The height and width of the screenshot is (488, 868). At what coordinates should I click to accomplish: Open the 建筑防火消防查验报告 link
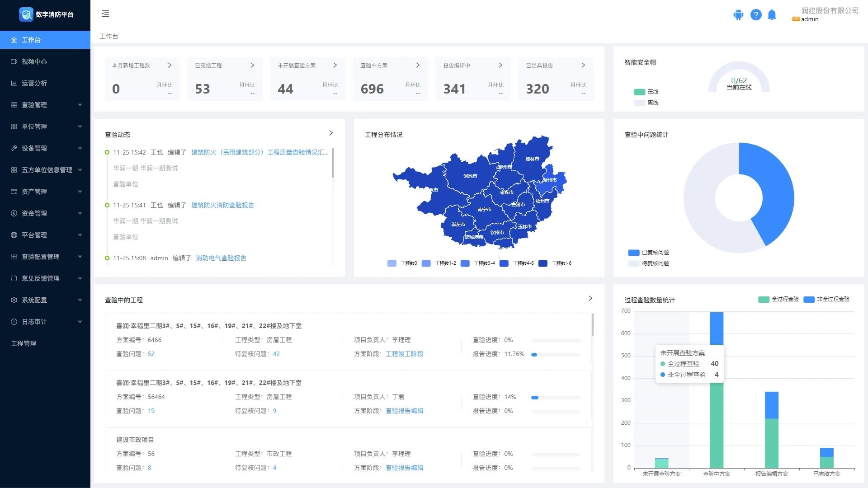[222, 205]
